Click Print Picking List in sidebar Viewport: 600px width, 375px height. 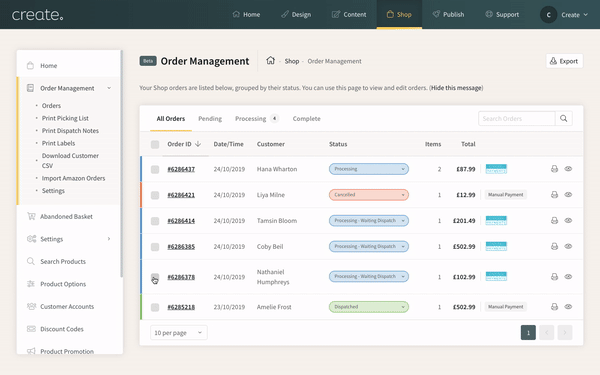65,118
